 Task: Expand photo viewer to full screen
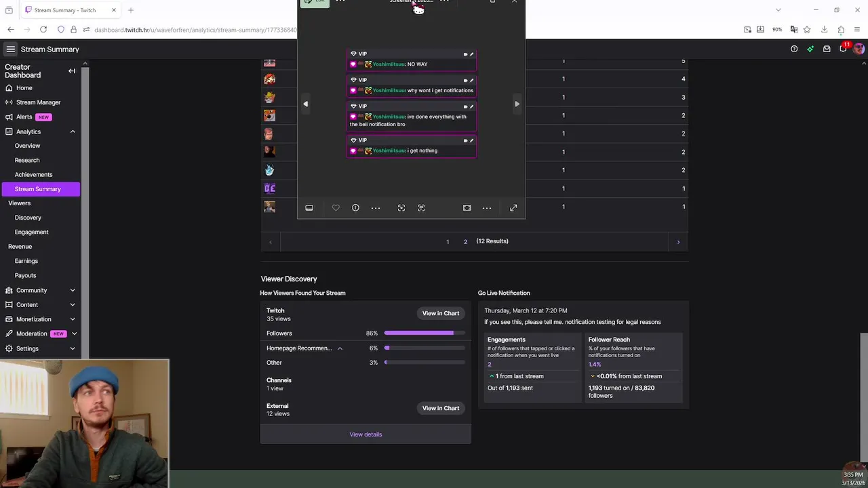pyautogui.click(x=513, y=208)
